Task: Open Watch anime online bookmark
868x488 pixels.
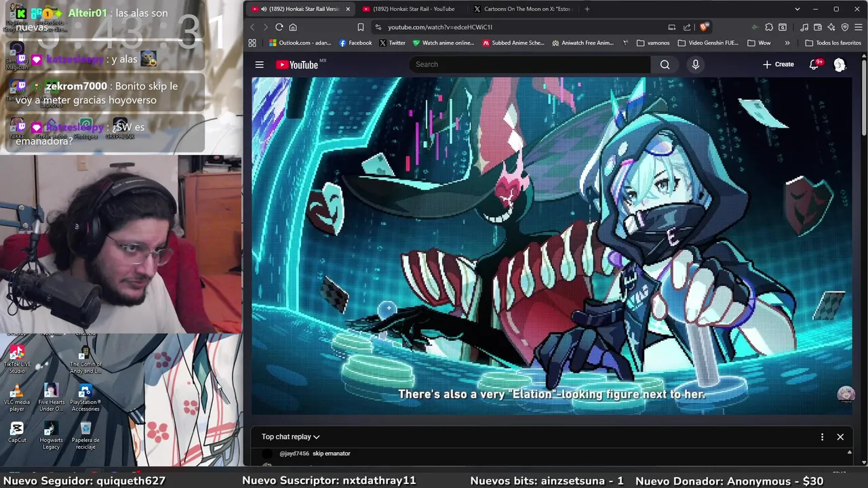Action: tap(443, 43)
